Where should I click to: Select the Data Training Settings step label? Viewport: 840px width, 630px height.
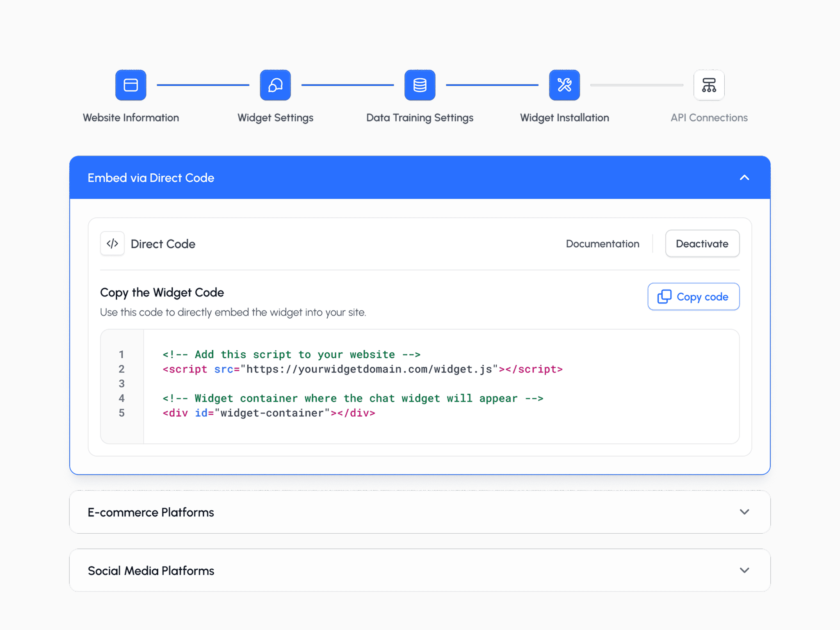click(x=420, y=118)
